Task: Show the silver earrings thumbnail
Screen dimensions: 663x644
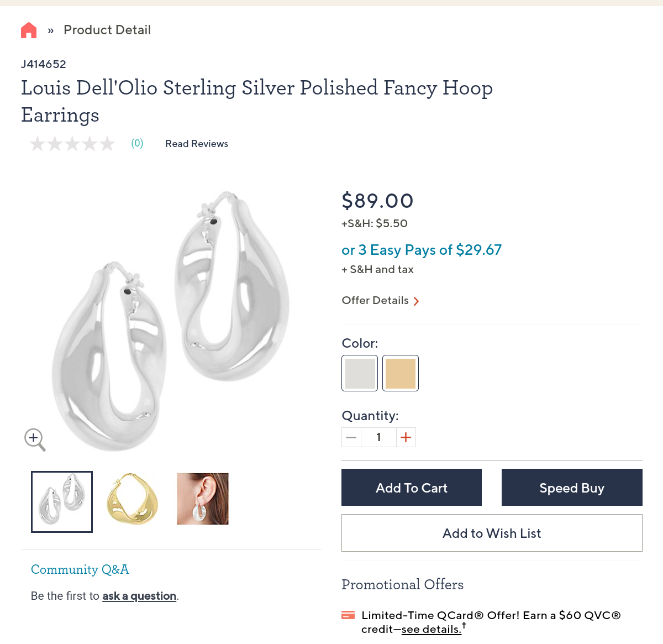Action: click(62, 502)
